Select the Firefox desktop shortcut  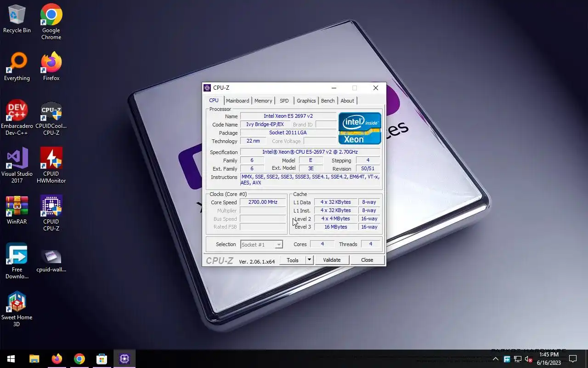tap(51, 67)
